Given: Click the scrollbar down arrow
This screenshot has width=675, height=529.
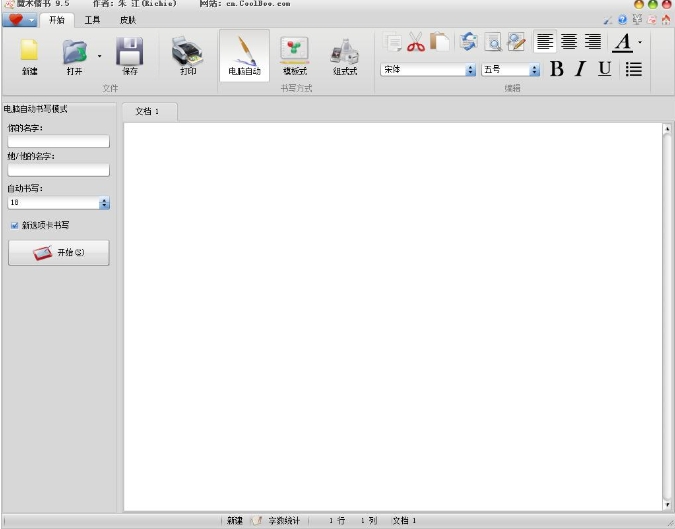Looking at the screenshot, I should pos(667,505).
